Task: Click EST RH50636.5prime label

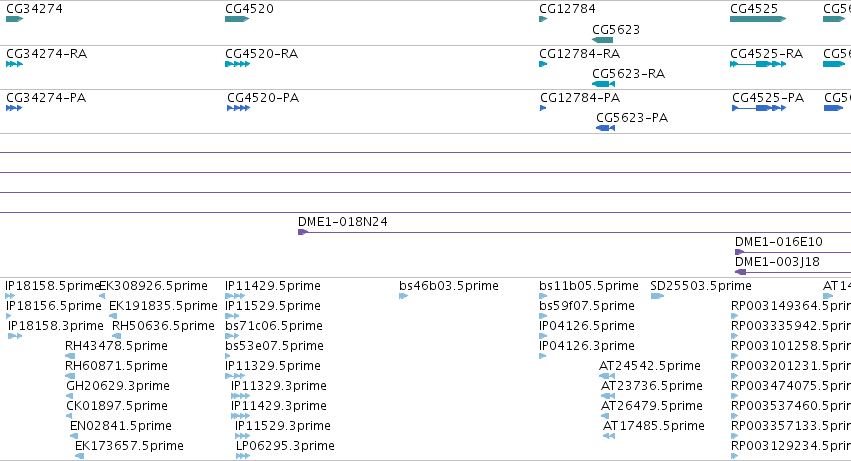Action: pos(163,326)
